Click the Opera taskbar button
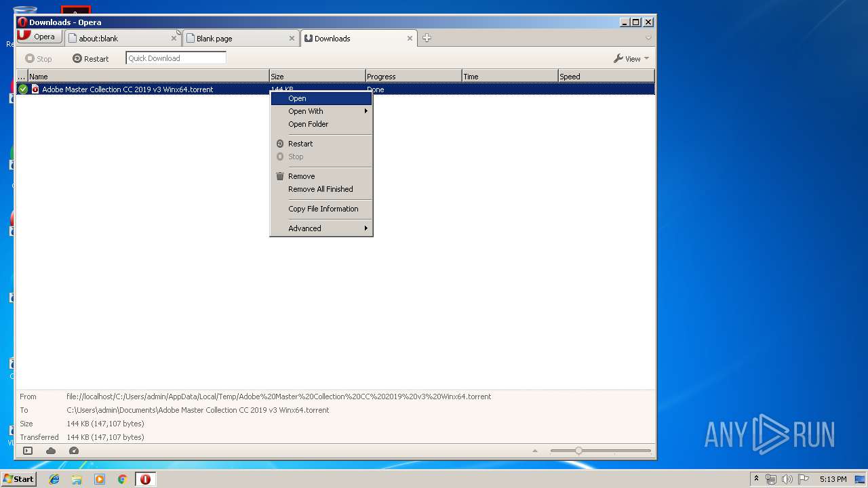This screenshot has width=868, height=488. pos(145,479)
